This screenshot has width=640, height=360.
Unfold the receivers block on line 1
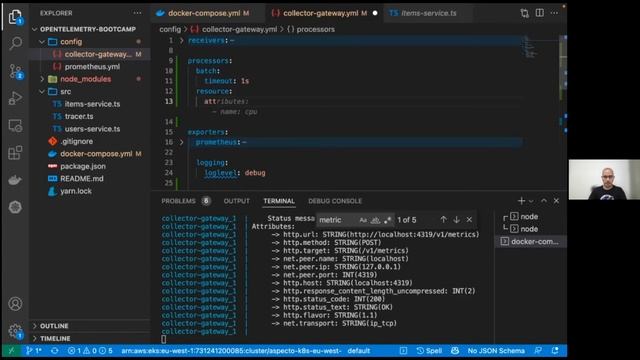tap(182, 40)
